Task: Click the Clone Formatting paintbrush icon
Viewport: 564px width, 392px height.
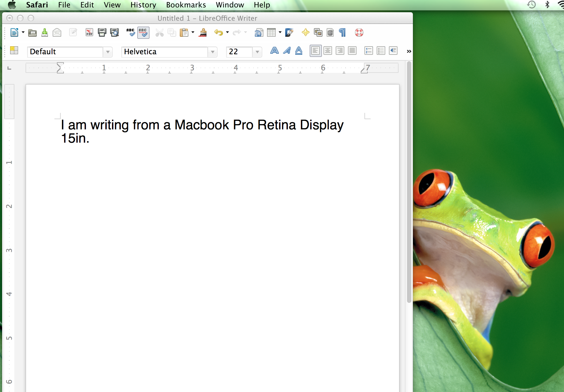Action: (x=203, y=33)
